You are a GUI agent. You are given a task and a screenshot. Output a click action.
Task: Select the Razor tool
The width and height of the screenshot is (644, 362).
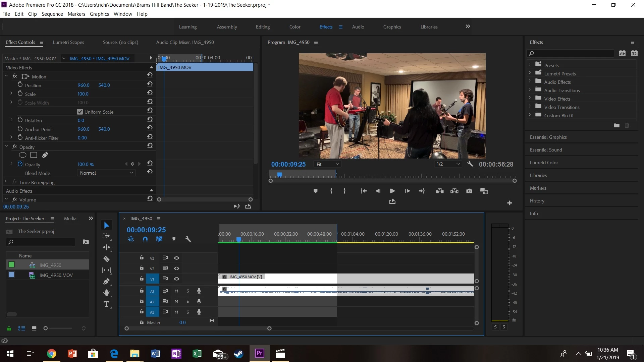(x=106, y=259)
